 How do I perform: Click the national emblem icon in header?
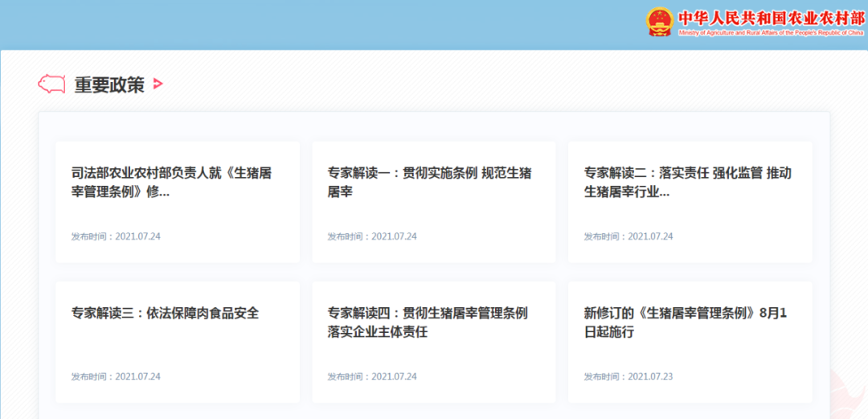(x=659, y=23)
